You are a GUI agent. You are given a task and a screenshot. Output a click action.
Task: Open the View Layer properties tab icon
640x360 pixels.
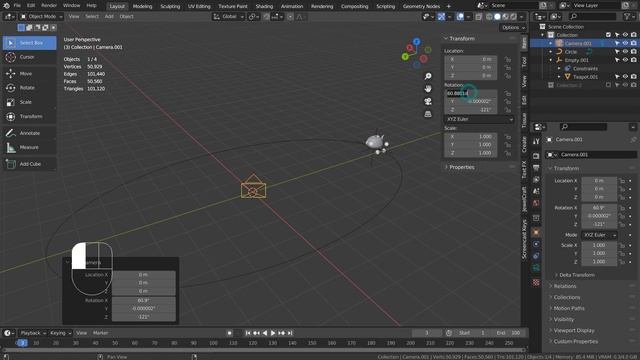(536, 180)
